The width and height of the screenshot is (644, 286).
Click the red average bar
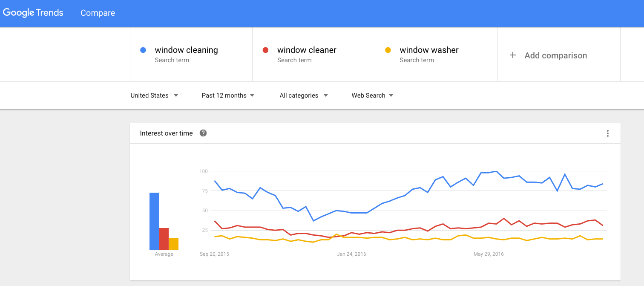[x=164, y=239]
